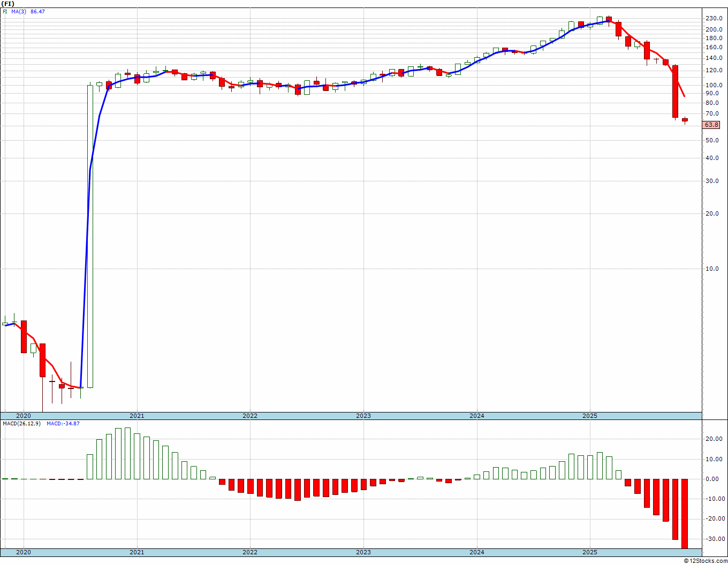Select "2021" on the MACD panel time axis
The height and width of the screenshot is (565, 728).
click(x=137, y=552)
